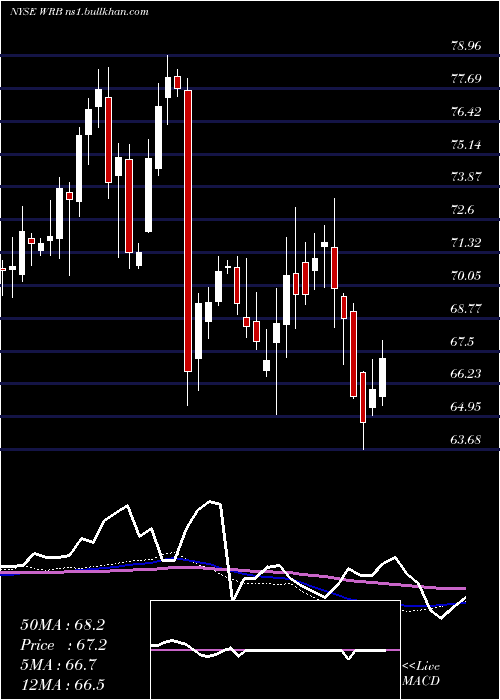Image resolution: width=500 pixels, height=700 pixels.
Task: Select the 67.5 price axis label
Action: pos(462,342)
